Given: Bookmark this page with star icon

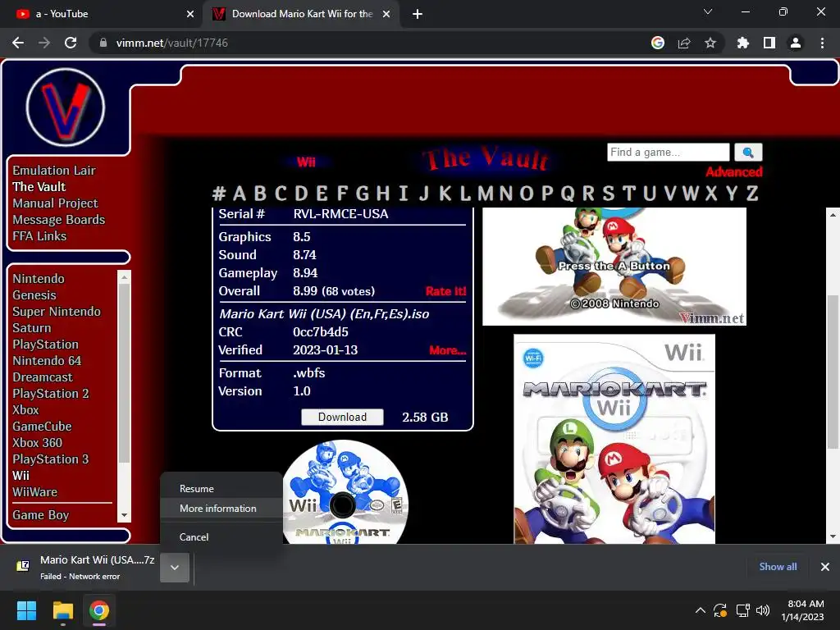Looking at the screenshot, I should 710,43.
